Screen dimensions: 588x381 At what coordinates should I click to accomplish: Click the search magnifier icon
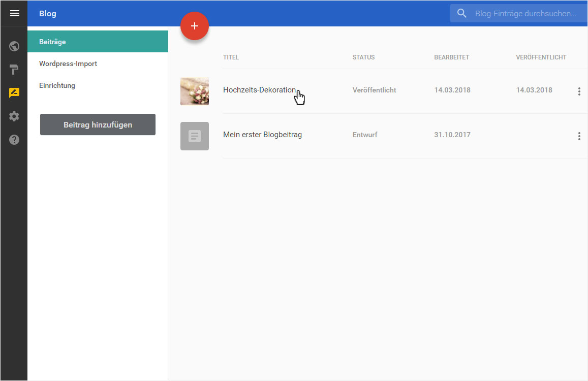462,14
